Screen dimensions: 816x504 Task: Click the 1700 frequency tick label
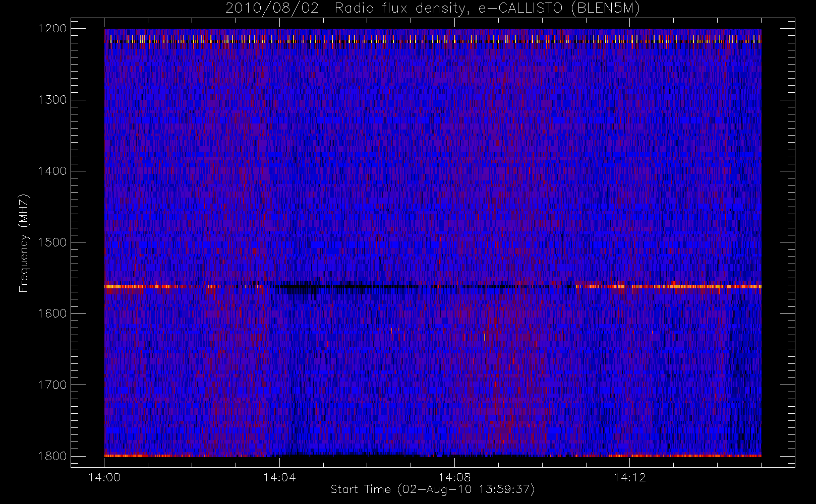pyautogui.click(x=53, y=385)
